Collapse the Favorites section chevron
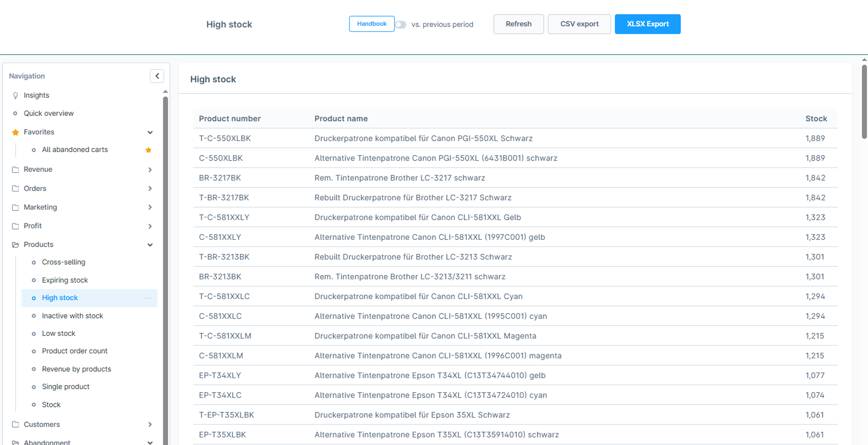 coord(150,132)
